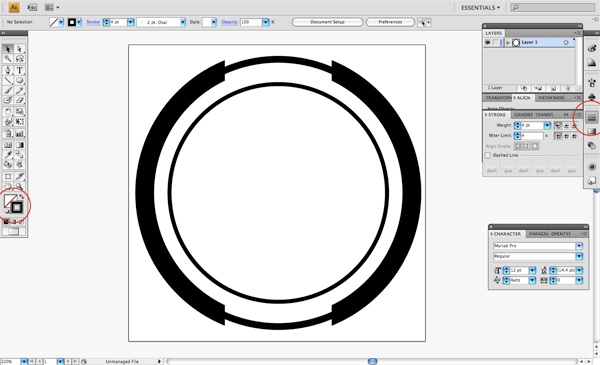Expand Layer 1 with the disclosure triangle
This screenshot has height=365, width=600.
click(508, 42)
